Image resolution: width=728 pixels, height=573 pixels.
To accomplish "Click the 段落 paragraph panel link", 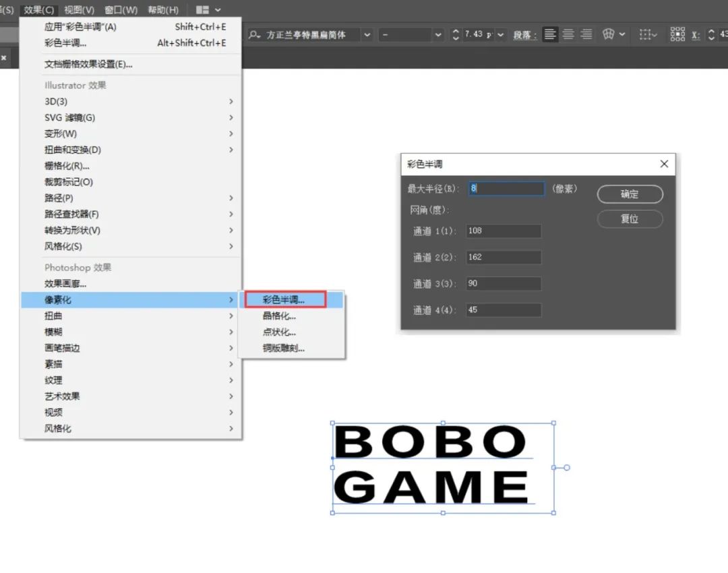I will pos(524,35).
